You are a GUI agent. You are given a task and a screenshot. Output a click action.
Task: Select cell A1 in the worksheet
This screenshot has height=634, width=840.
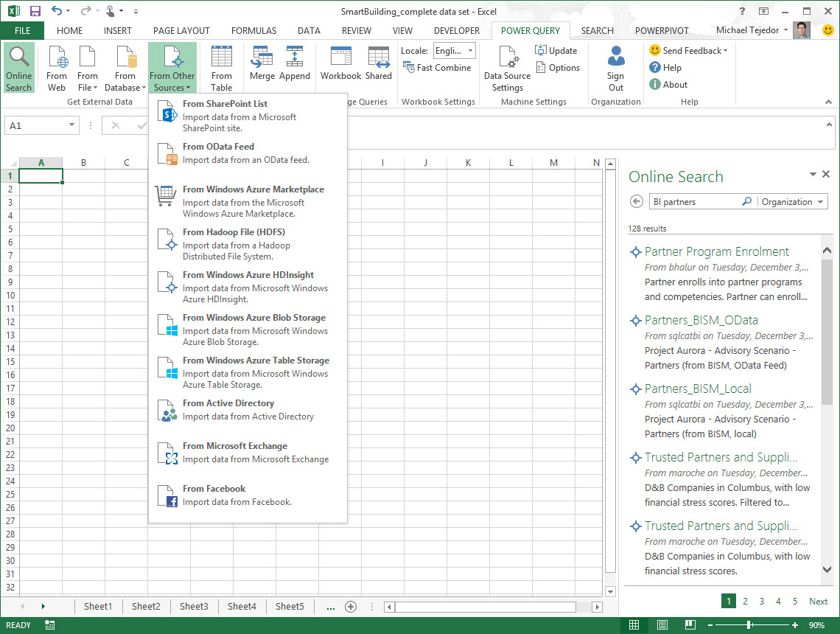pyautogui.click(x=41, y=175)
